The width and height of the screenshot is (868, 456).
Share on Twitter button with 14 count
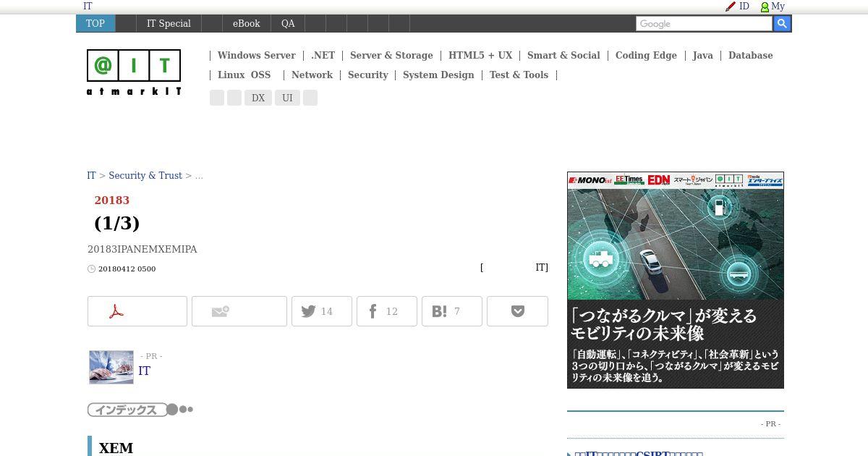tap(322, 311)
